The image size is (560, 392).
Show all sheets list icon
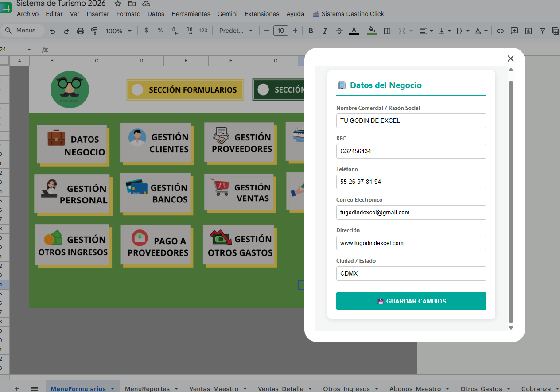(34, 388)
